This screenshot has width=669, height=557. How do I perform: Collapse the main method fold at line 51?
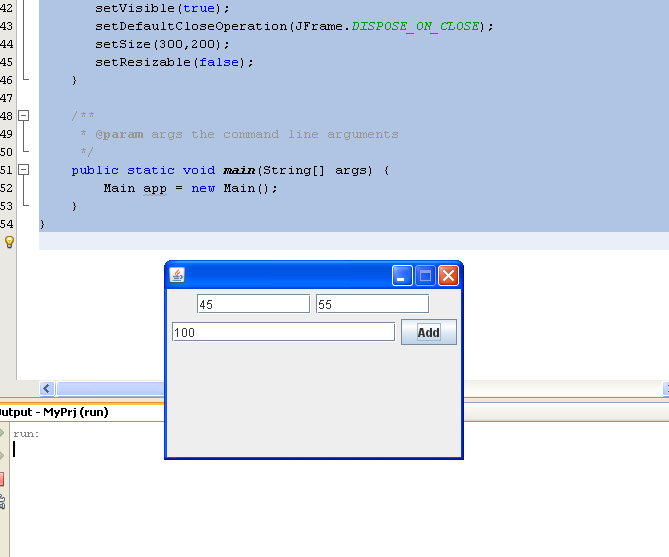(x=24, y=170)
